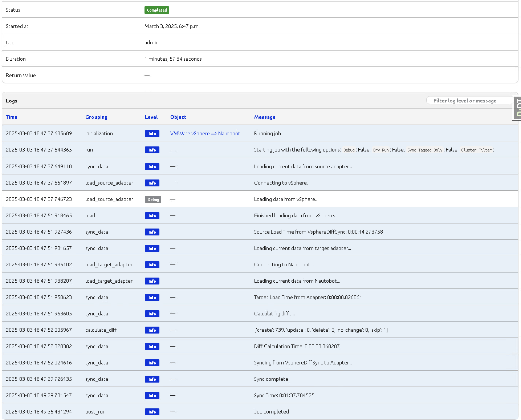Sort logs by the Time column header
The image size is (521, 420).
point(12,117)
